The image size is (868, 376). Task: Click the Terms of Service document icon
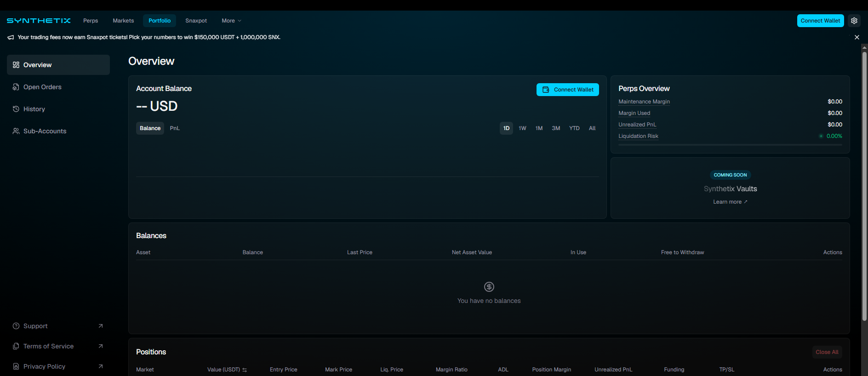click(x=16, y=346)
